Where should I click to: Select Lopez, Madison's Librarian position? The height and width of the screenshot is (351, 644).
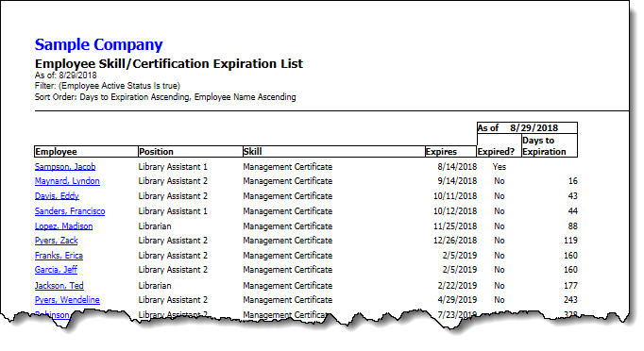tap(155, 226)
